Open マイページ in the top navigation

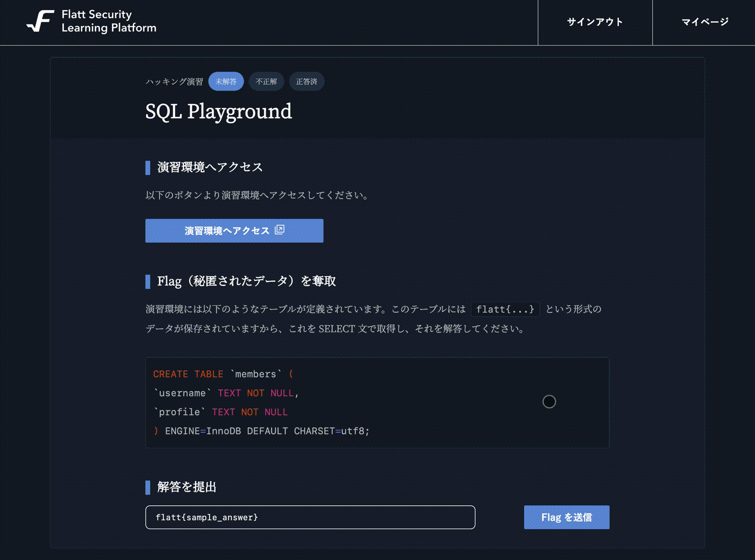705,22
